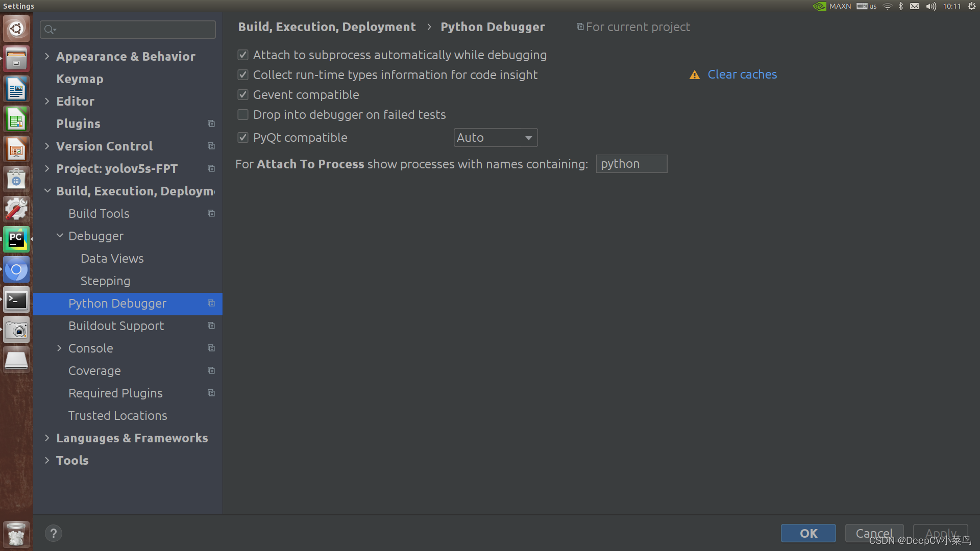Open PyCharm from the dock
This screenshot has height=551, width=980.
tap(16, 239)
